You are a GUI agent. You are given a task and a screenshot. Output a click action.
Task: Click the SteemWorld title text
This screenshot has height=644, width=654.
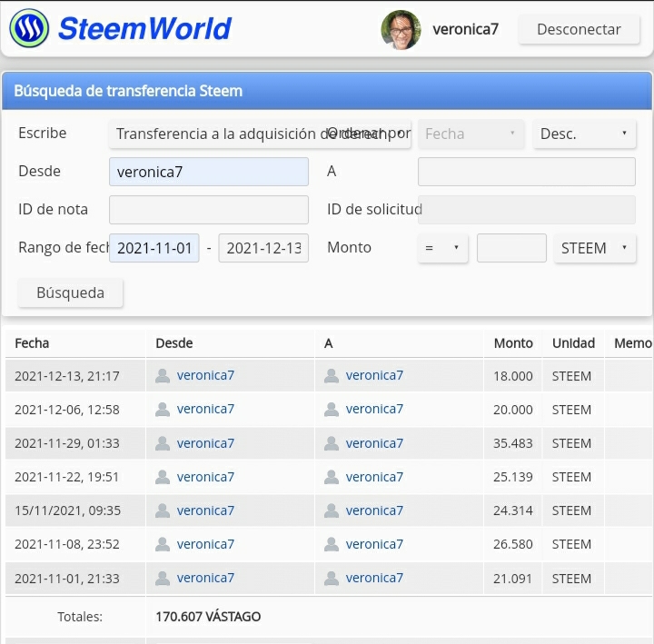[144, 28]
